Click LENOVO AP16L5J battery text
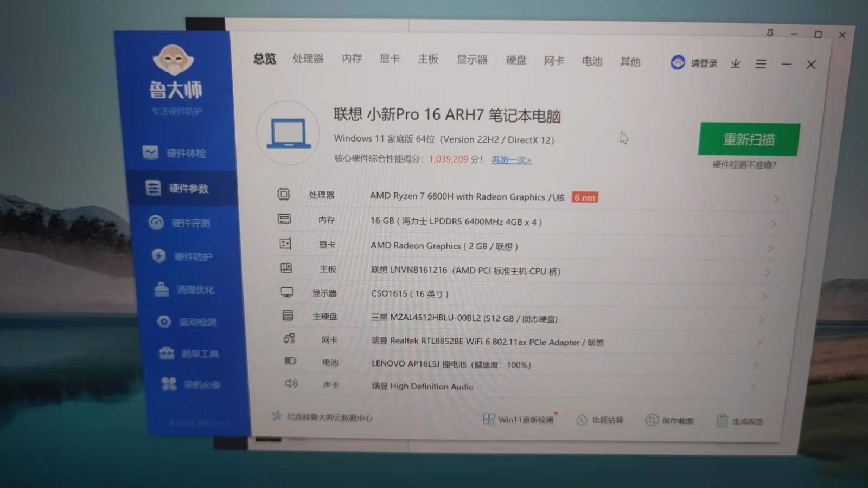868x488 pixels. pos(451,364)
